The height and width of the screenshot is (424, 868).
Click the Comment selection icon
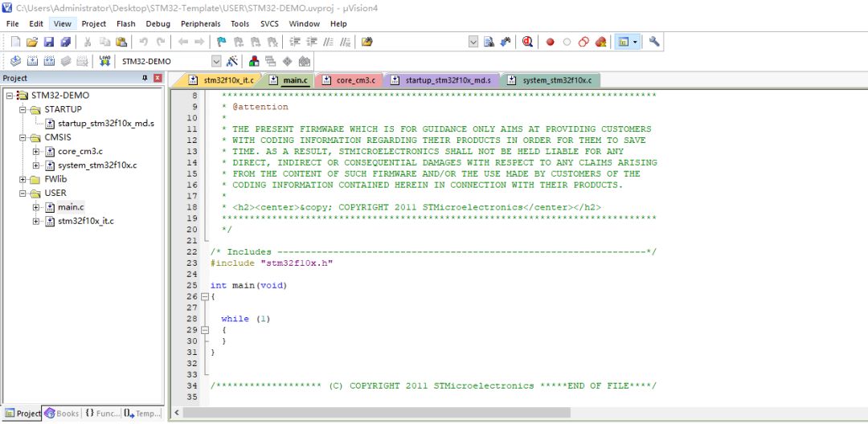(x=329, y=42)
